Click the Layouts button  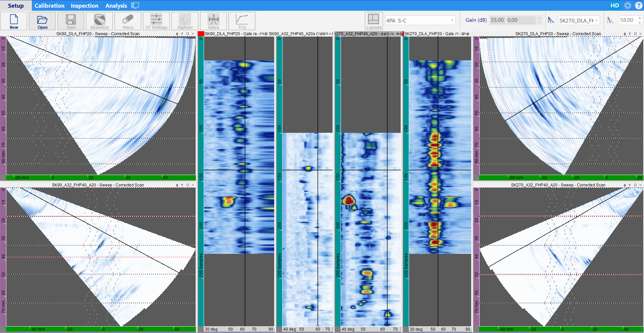[x=374, y=21]
